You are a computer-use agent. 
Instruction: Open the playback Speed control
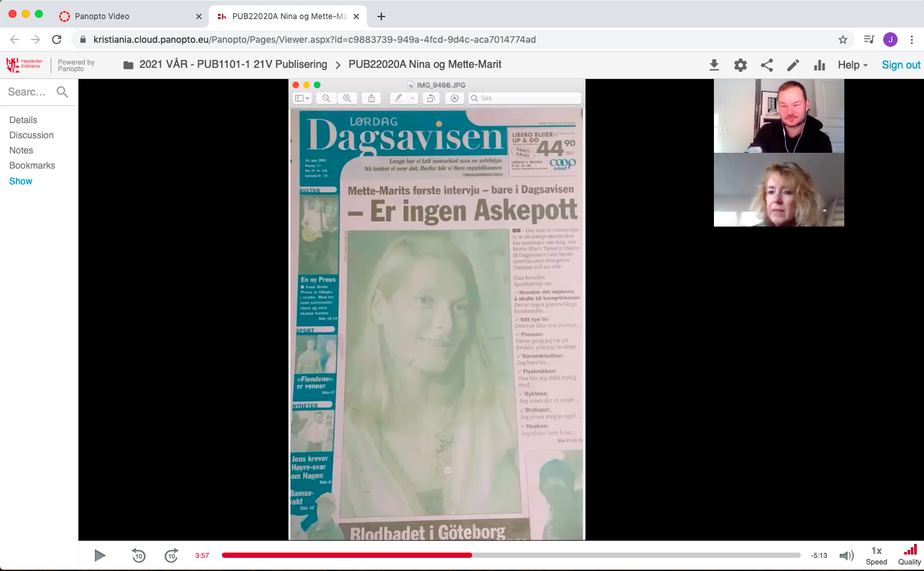877,555
